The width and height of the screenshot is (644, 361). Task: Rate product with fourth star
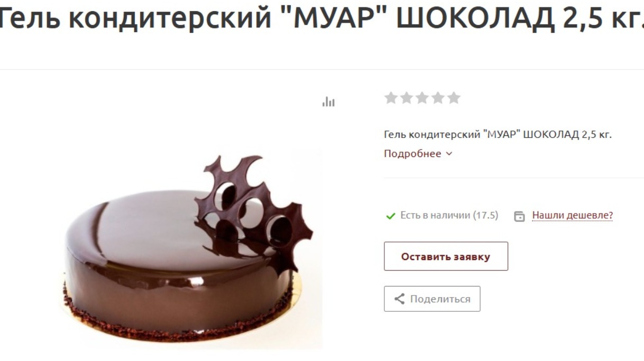pos(438,98)
